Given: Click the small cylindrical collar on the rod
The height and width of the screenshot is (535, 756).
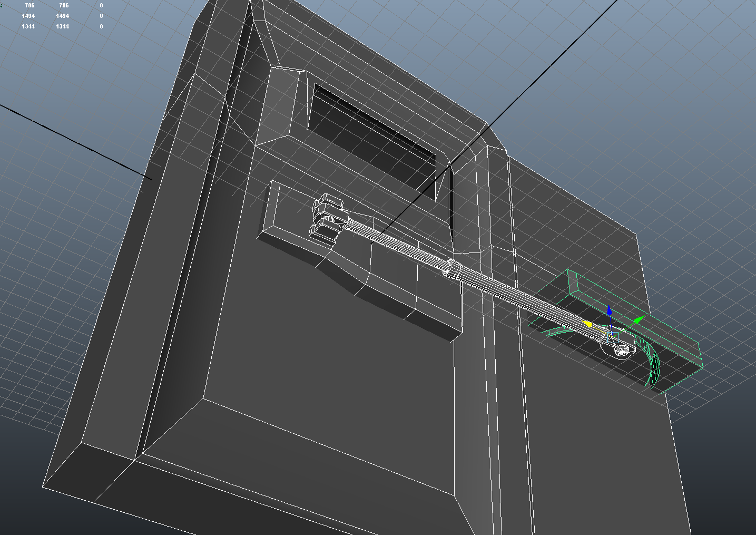Looking at the screenshot, I should [x=452, y=269].
